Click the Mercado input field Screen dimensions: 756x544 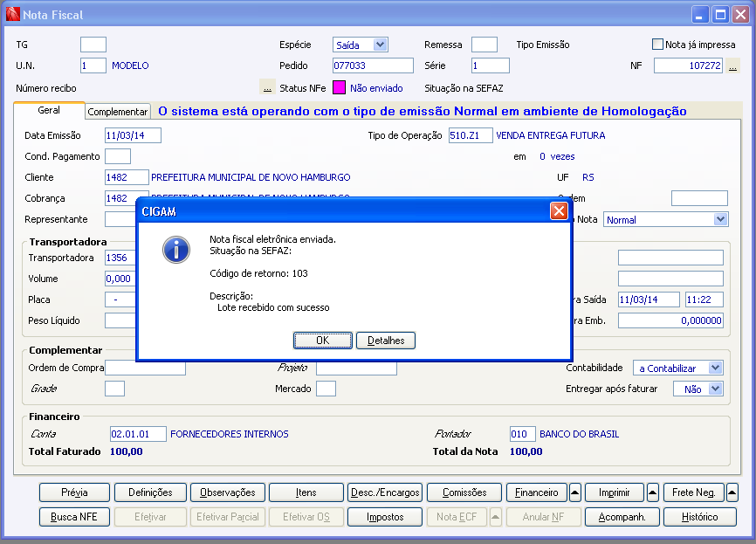326,389
